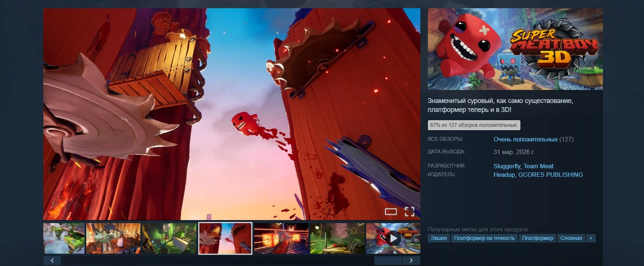This screenshot has width=644, height=266.
Task: Open the Sluggerfly developer link
Action: pos(507,166)
